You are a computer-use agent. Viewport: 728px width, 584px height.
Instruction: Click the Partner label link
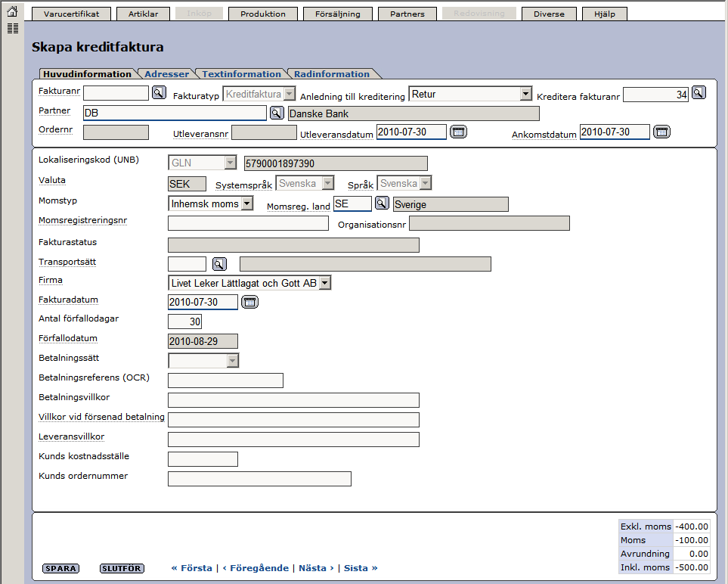point(54,110)
